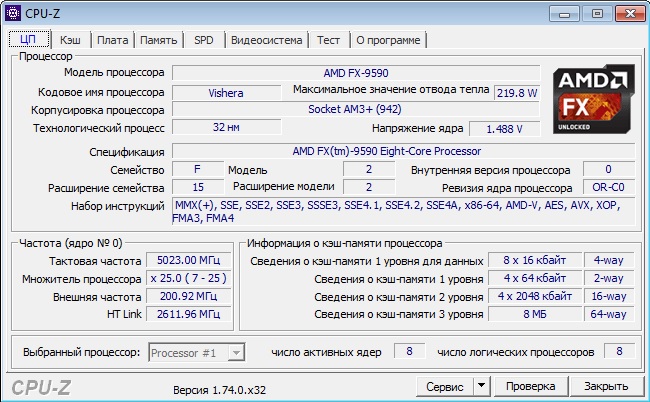650x402 pixels.
Task: Click the active cores count field
Action: point(409,351)
